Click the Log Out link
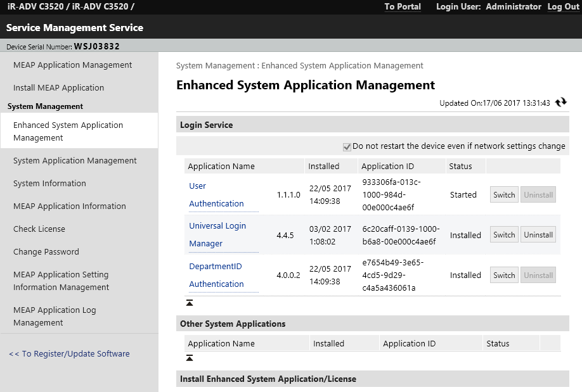 tap(563, 7)
